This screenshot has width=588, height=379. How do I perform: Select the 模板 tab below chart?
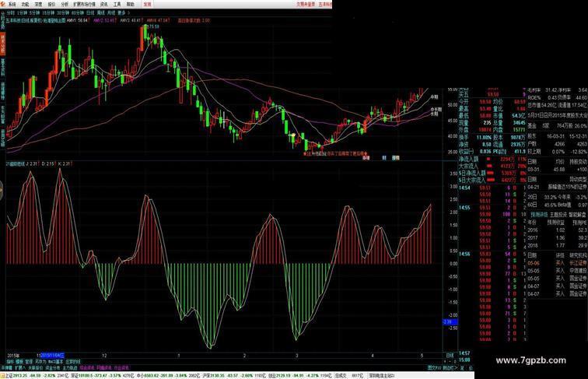tap(19, 362)
